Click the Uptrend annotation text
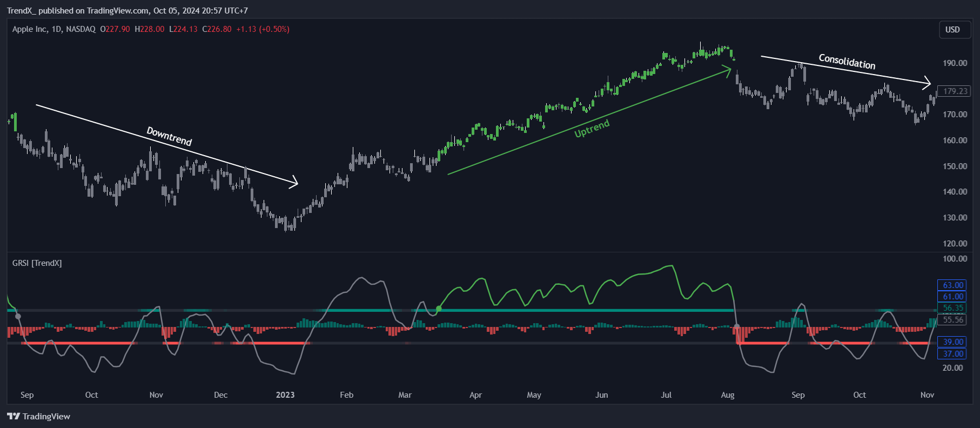The image size is (980, 428). (592, 129)
